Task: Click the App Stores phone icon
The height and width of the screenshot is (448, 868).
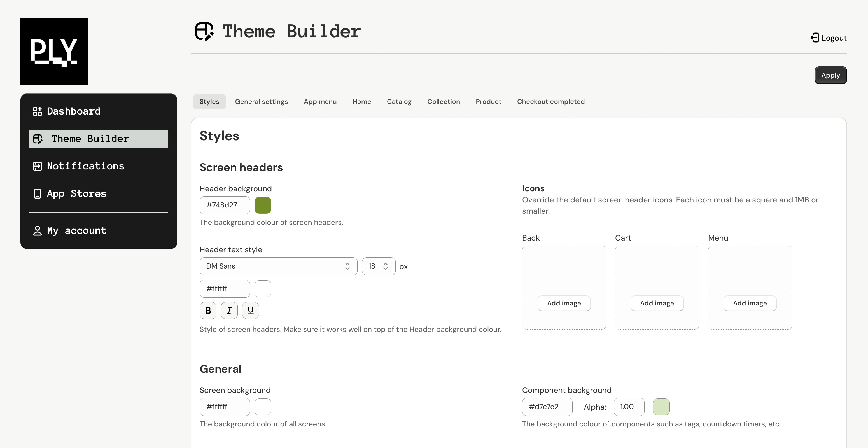Action: (x=38, y=194)
